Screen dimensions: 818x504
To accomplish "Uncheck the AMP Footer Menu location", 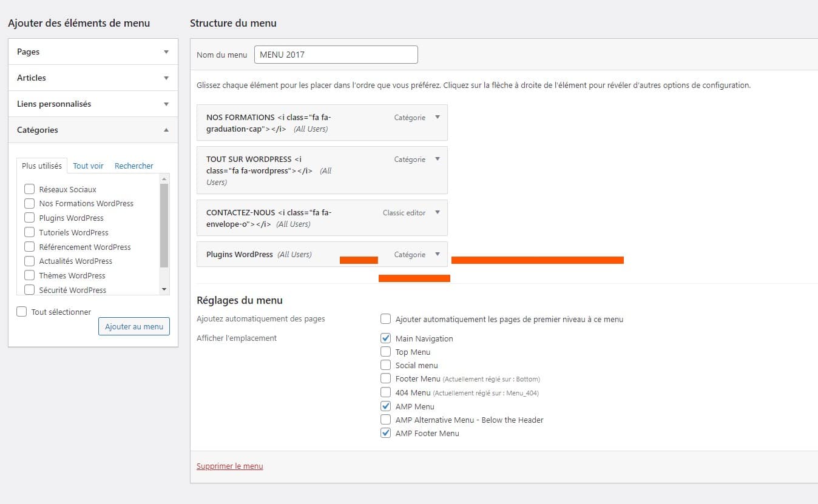I will (x=385, y=433).
